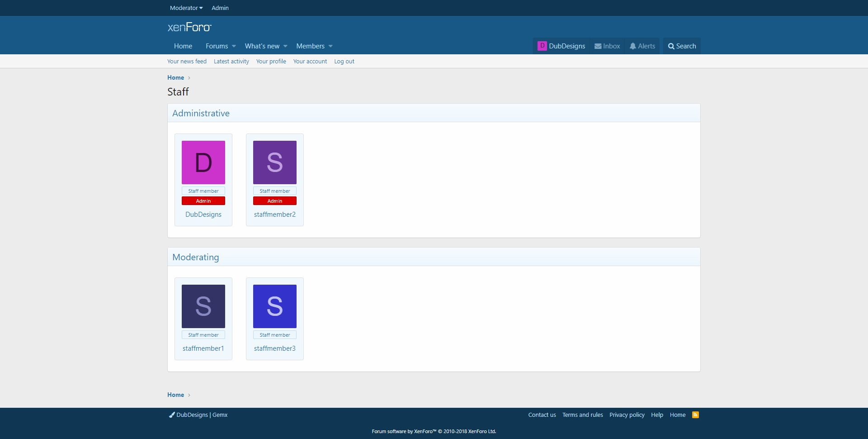Image resolution: width=868 pixels, height=439 pixels.
Task: Click the small DubDesigns avatar in navbar
Action: 542,46
